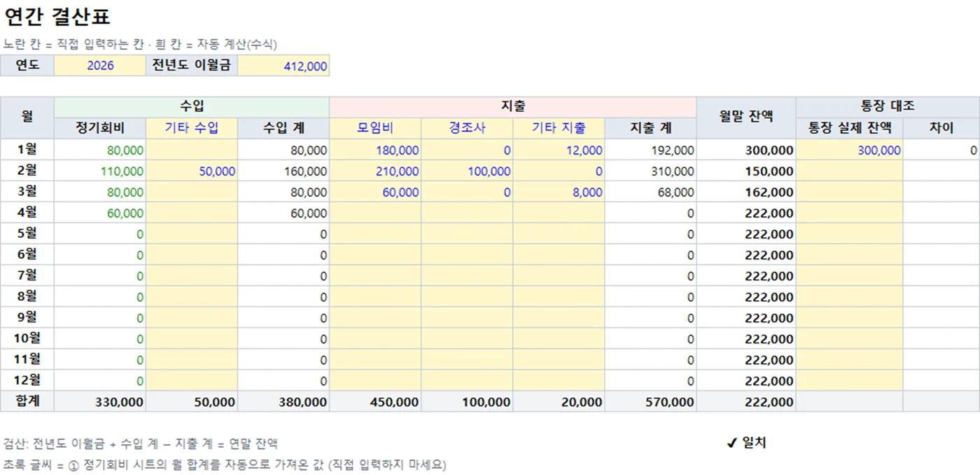Select 1월 지출 계 value 192,000
Image resolution: width=980 pixels, height=475 pixels.
[650, 150]
